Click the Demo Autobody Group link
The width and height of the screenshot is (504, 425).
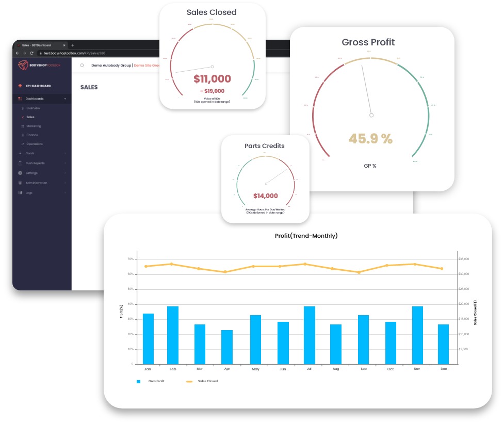click(x=110, y=66)
